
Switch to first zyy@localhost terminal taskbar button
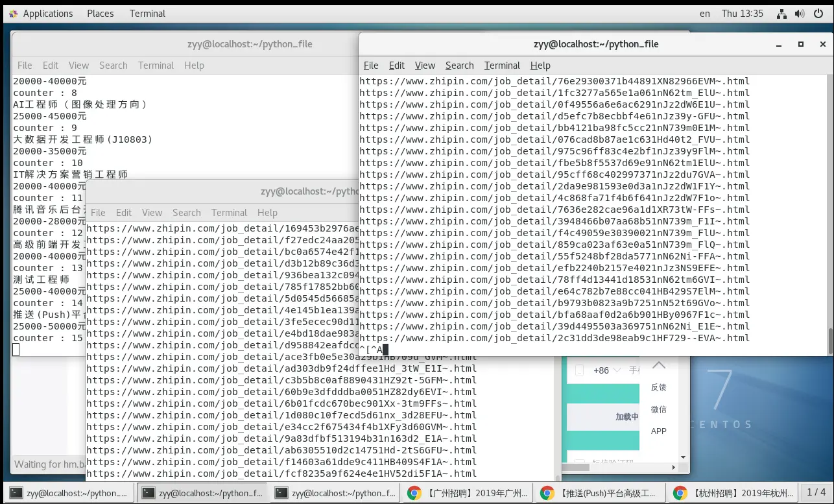pos(69,493)
